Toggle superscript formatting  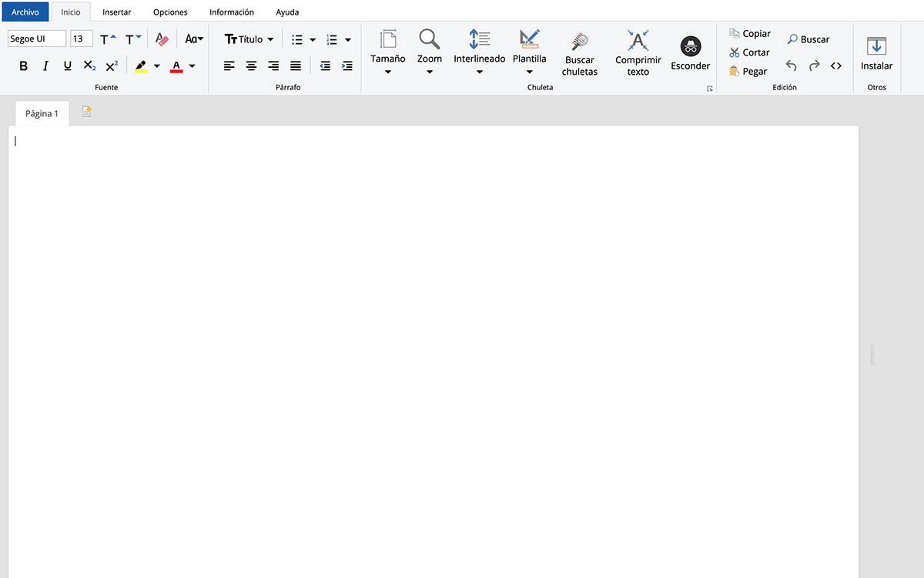pos(112,66)
